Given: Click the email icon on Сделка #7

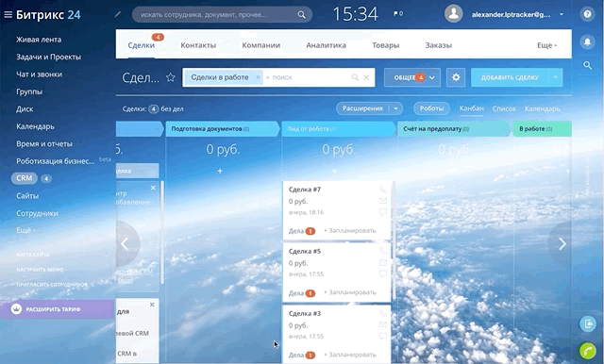Looking at the screenshot, I should point(382,201).
